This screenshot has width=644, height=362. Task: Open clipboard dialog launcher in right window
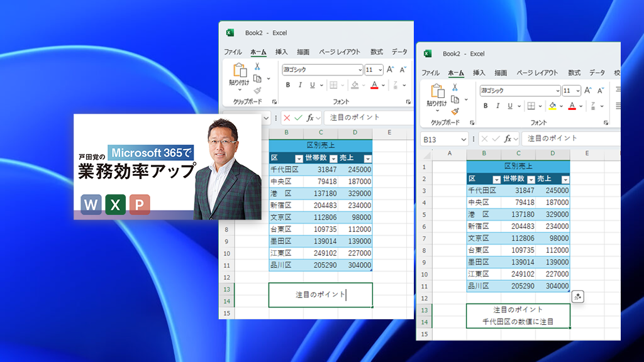pos(472,123)
